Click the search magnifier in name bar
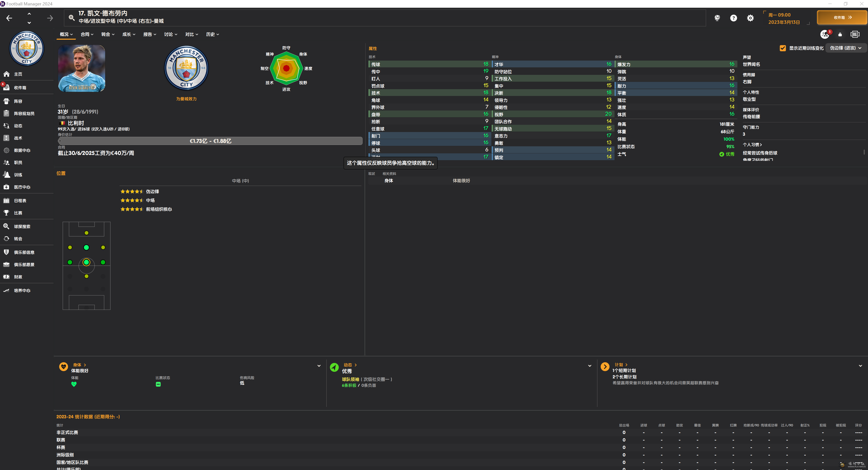The height and width of the screenshot is (470, 868). tap(71, 17)
